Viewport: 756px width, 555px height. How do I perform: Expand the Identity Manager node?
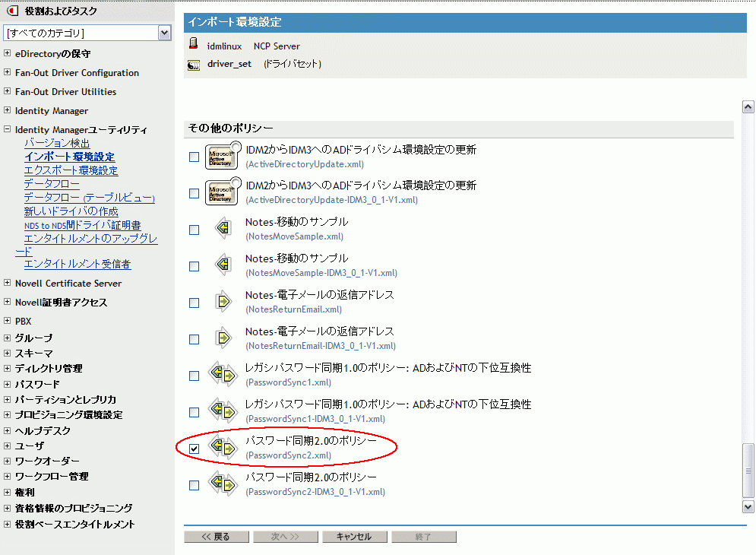point(8,110)
